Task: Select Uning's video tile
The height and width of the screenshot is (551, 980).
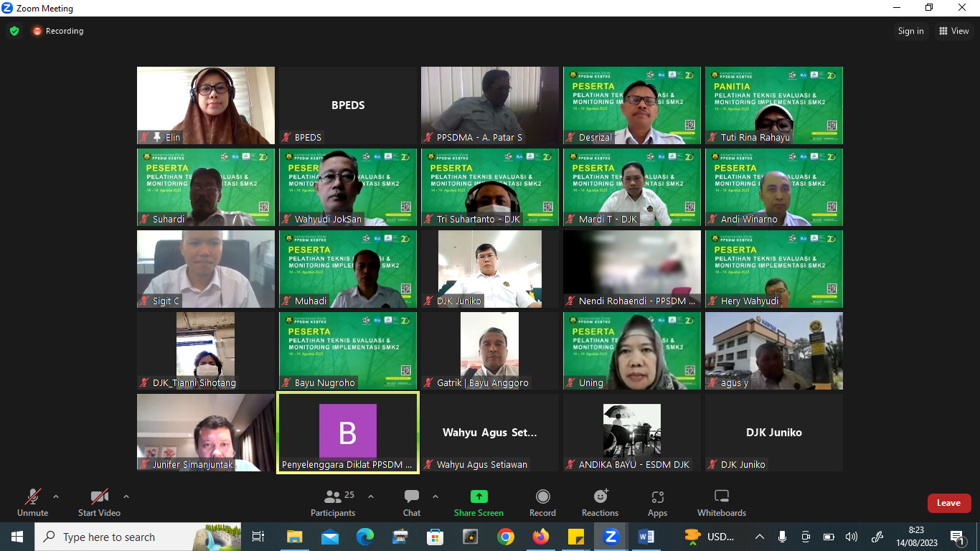Action: coord(632,351)
